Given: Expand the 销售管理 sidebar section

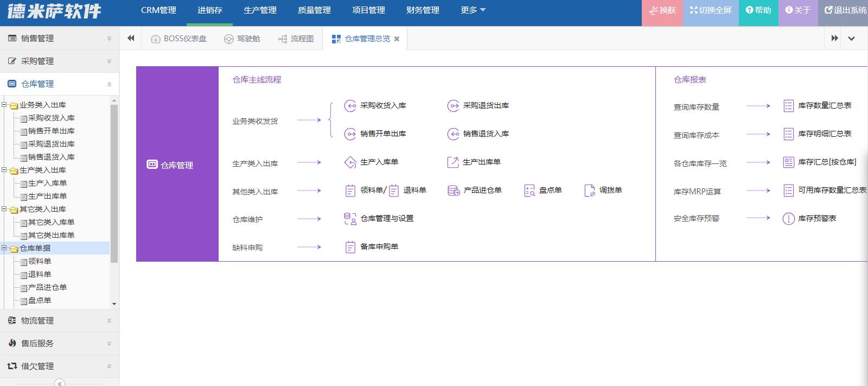Looking at the screenshot, I should (x=59, y=39).
